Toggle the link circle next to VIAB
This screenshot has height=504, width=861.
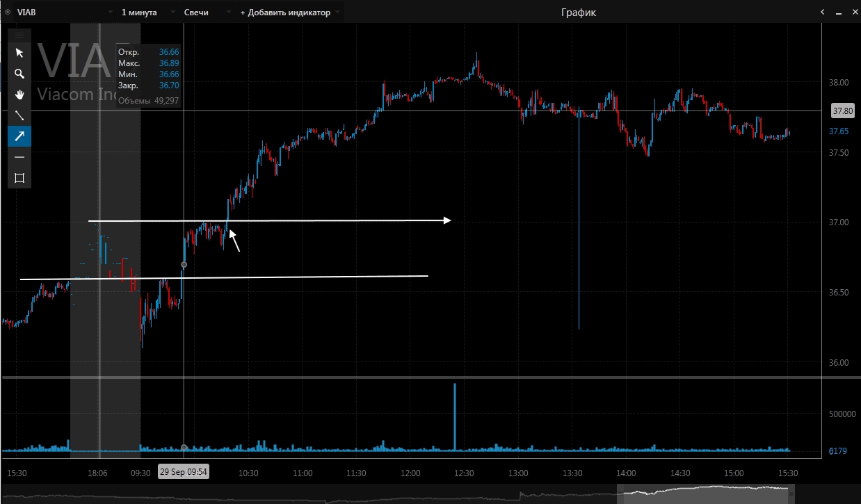tap(8, 13)
